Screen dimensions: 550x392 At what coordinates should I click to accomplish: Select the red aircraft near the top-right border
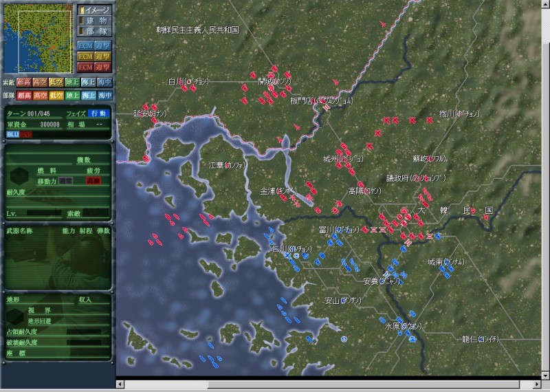[383, 24]
